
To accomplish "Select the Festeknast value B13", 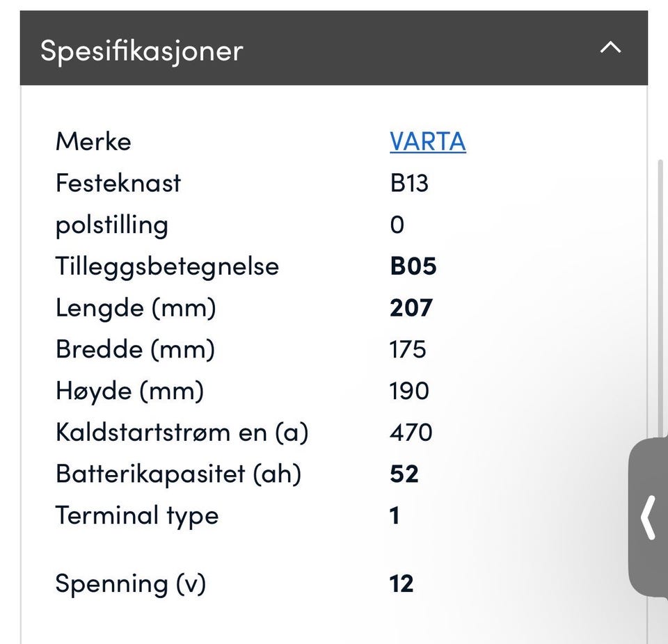I will click(409, 183).
